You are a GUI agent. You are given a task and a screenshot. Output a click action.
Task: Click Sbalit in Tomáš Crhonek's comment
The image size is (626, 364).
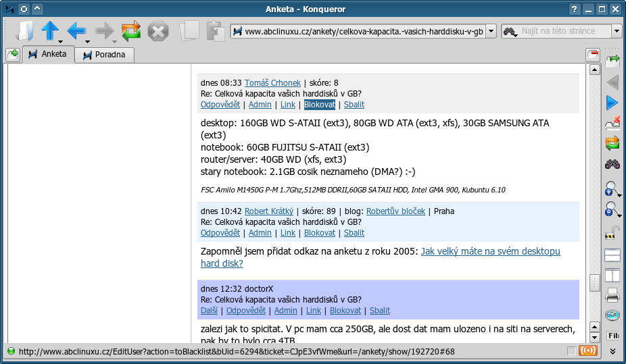(354, 105)
